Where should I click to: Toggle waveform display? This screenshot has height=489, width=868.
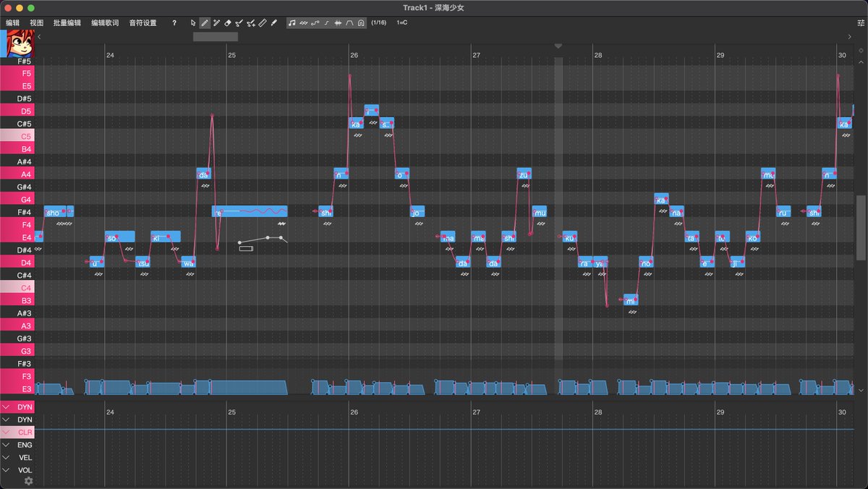[x=338, y=22]
